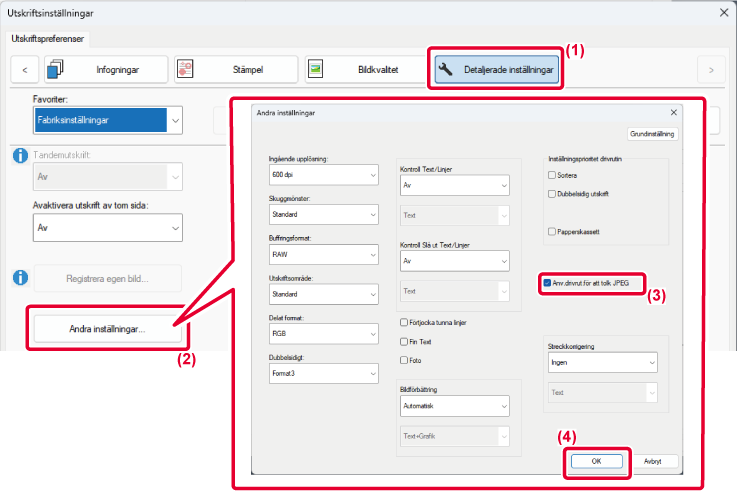Open the Stämpel tab icon
This screenshot has width=737, height=494.
pos(187,69)
